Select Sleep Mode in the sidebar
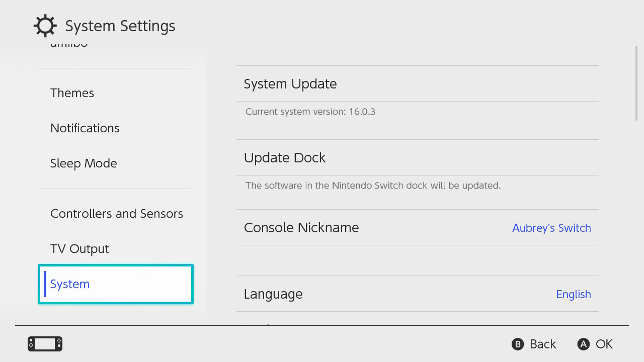Screen dimensions: 644x362 pyautogui.click(x=84, y=163)
